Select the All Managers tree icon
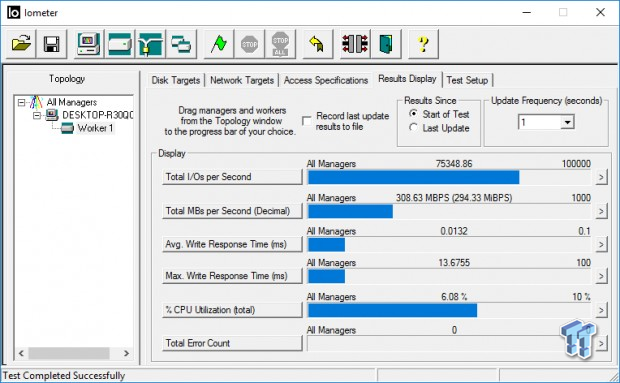 tap(36, 102)
